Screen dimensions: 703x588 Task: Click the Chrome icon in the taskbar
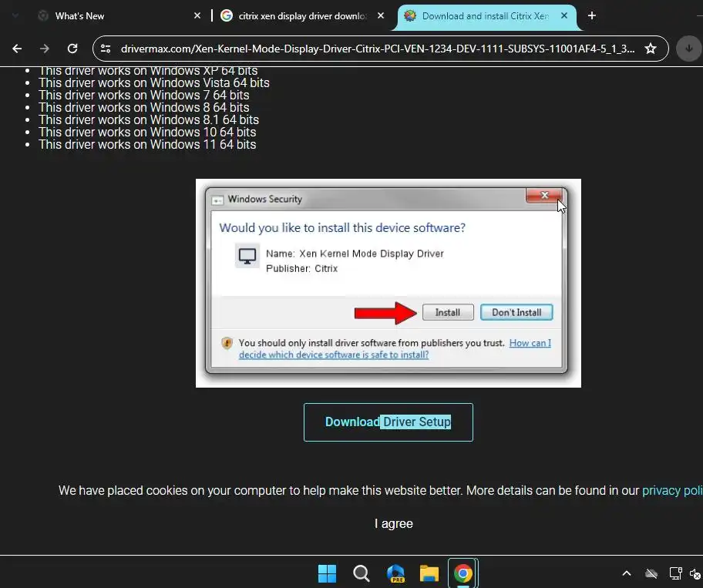point(463,573)
